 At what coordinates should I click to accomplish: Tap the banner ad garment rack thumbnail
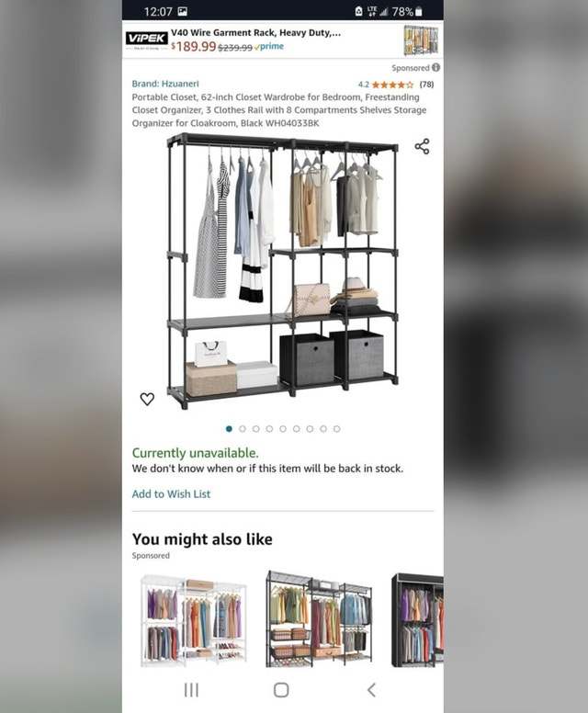421,40
